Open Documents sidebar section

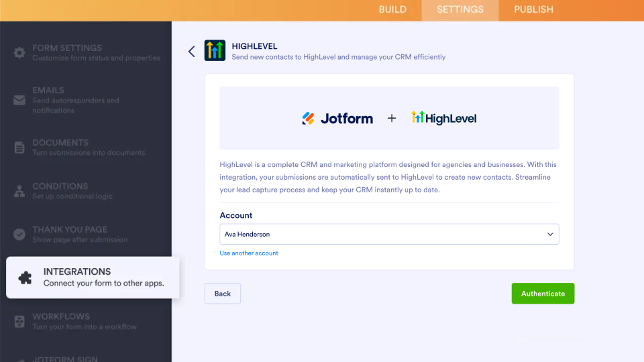[x=86, y=147]
